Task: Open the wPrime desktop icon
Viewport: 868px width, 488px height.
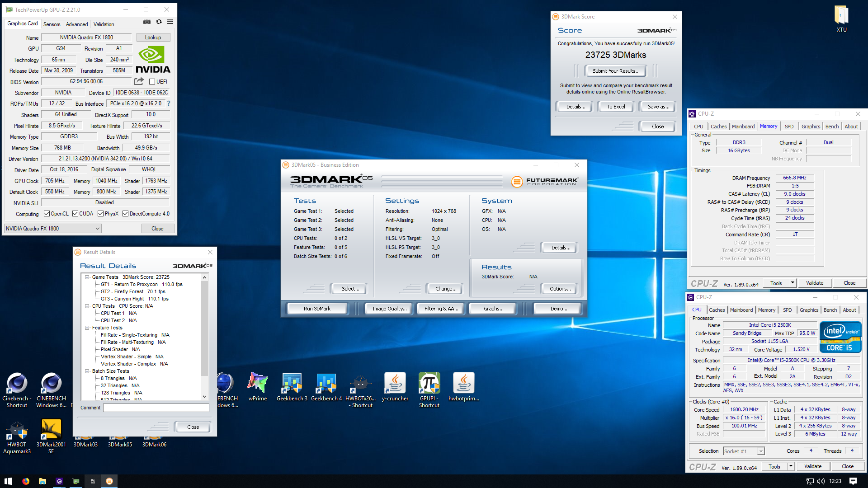Action: click(x=257, y=387)
